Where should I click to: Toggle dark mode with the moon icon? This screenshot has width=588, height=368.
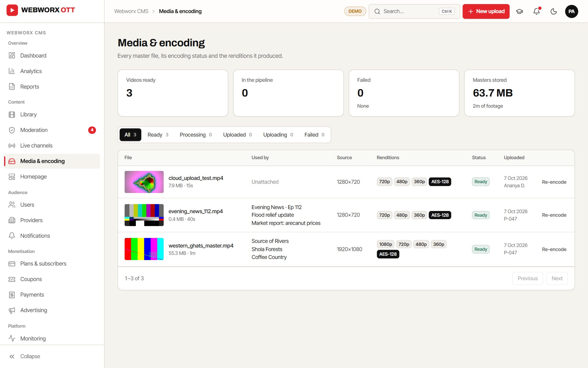(554, 11)
